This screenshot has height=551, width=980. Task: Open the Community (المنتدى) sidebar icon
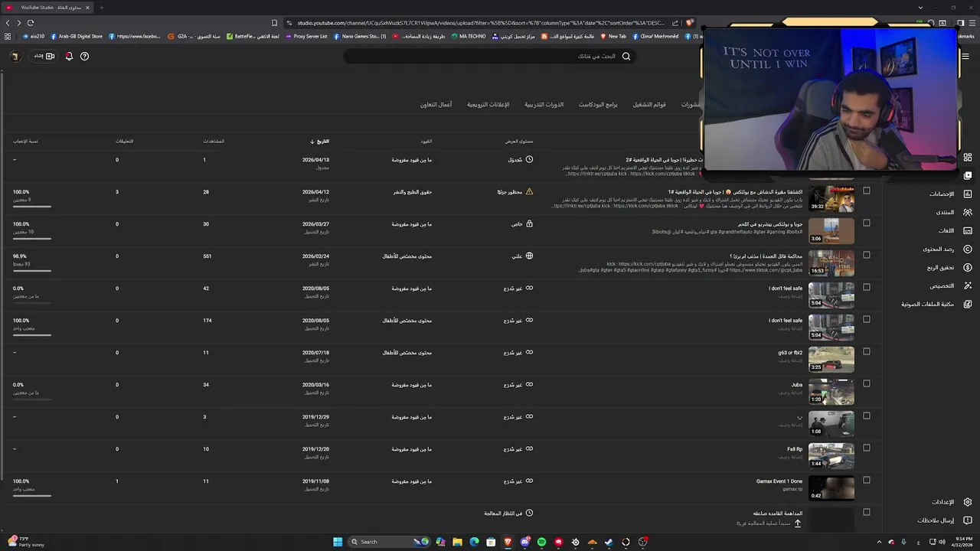[x=968, y=212]
